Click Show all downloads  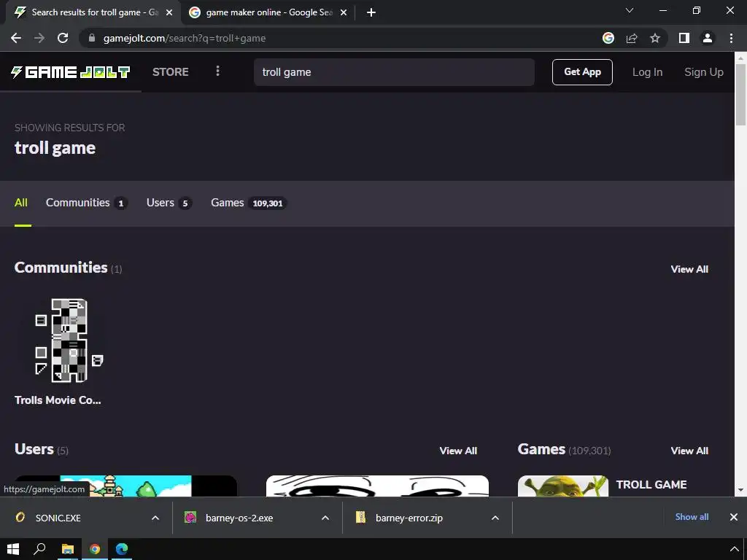coord(692,517)
